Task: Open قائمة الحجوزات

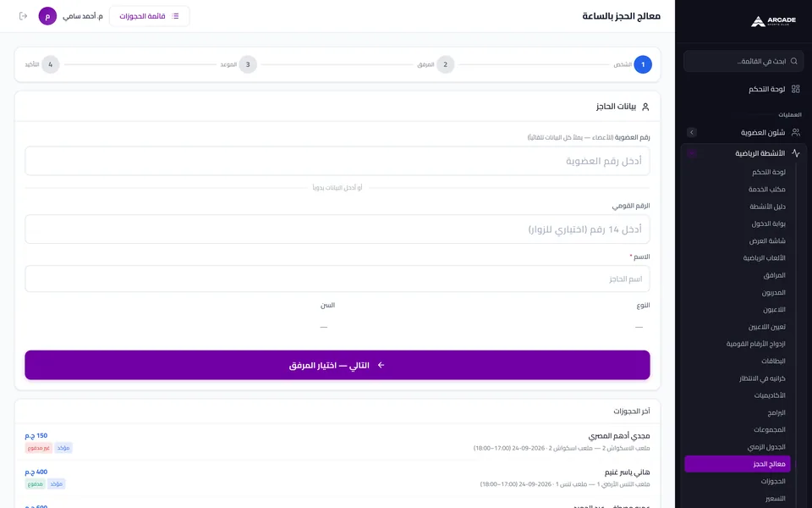Action: [x=149, y=16]
